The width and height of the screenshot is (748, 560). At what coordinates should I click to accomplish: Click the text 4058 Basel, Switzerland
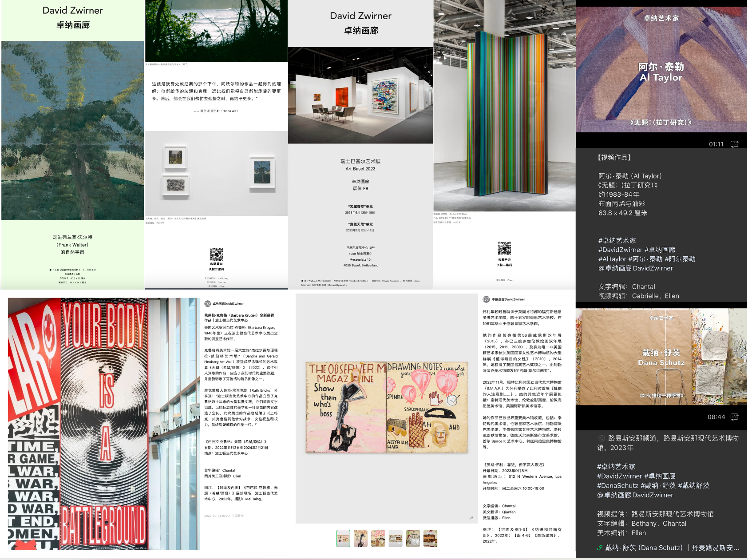(360, 266)
